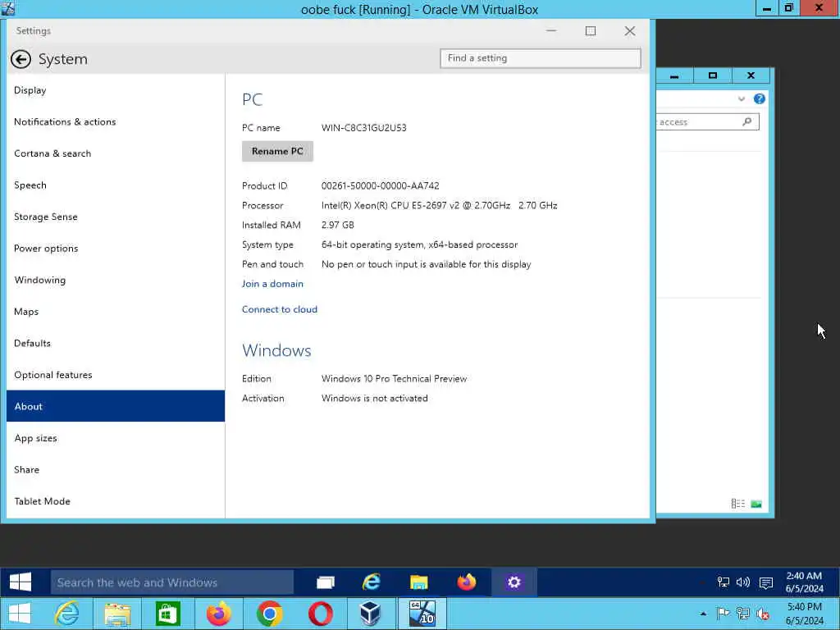840x630 pixels.
Task: Open Display settings category
Action: [116, 90]
